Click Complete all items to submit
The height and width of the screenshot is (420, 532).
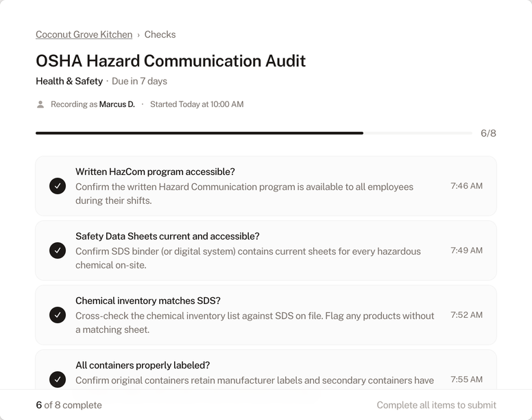point(436,405)
